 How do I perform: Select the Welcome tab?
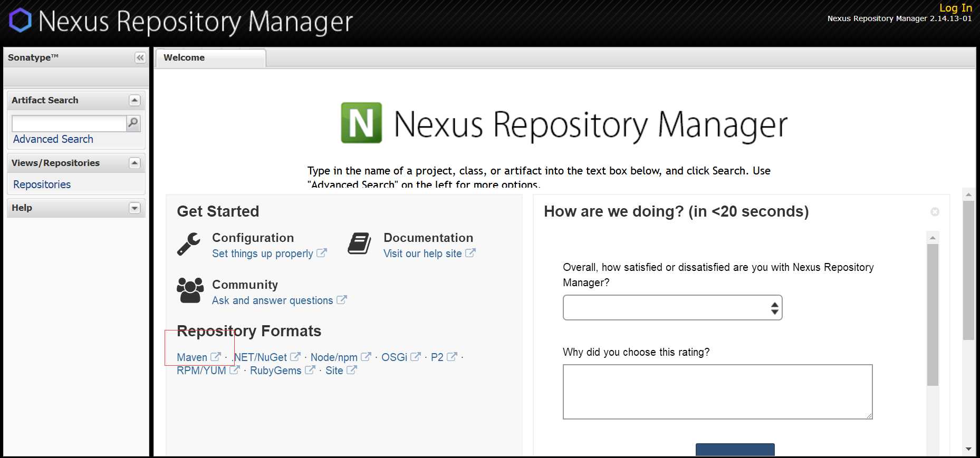[210, 57]
